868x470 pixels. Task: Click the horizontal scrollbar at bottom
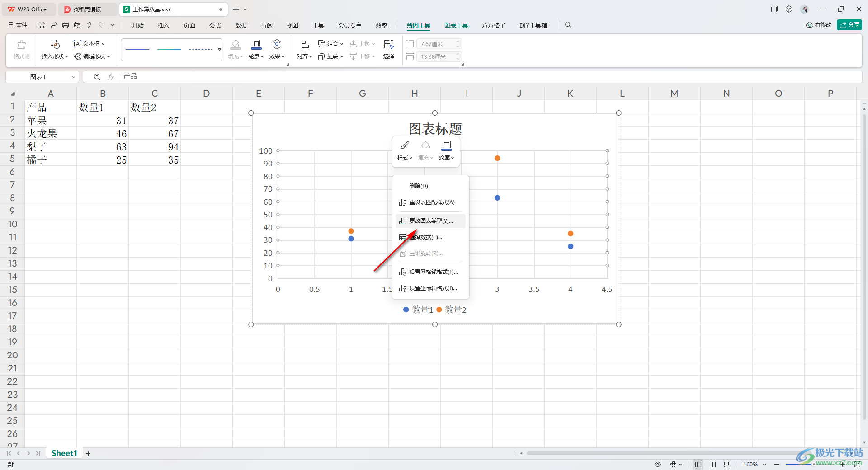(x=669, y=453)
